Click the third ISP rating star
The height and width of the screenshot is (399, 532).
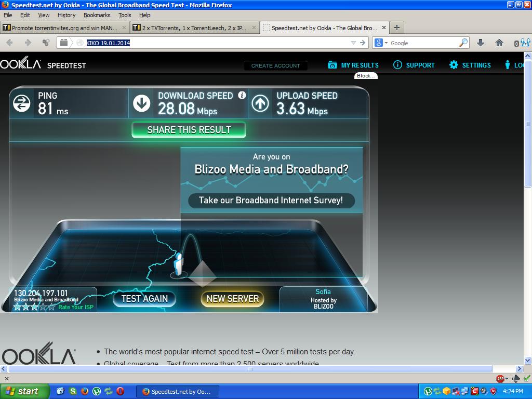(x=34, y=307)
